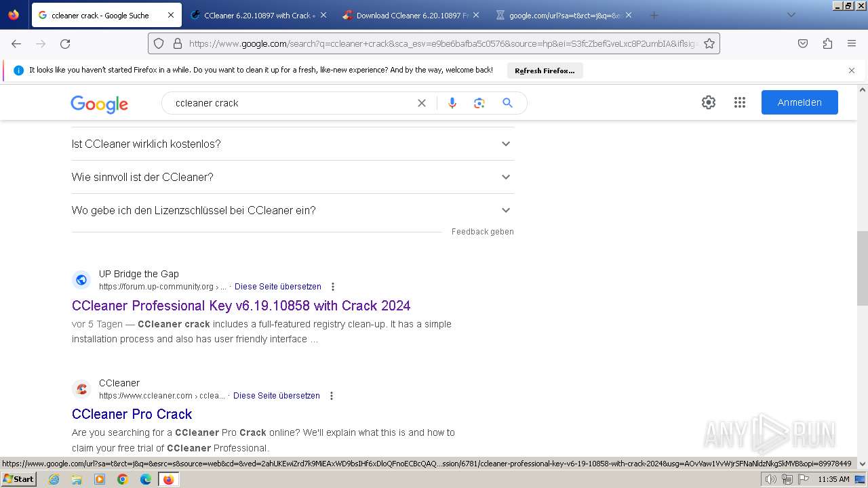Click the taskbar clock showing 11:35 AM

coord(833,479)
